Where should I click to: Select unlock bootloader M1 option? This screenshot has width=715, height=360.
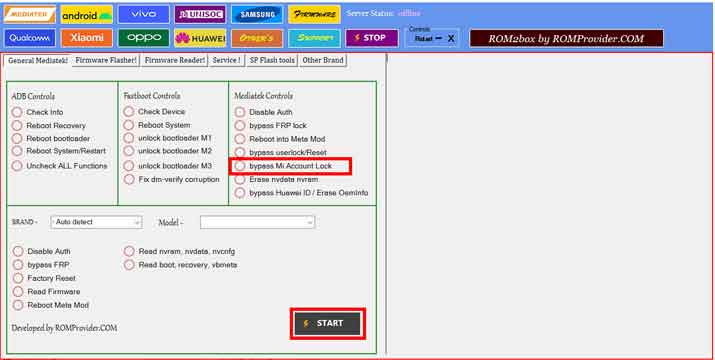[168, 138]
